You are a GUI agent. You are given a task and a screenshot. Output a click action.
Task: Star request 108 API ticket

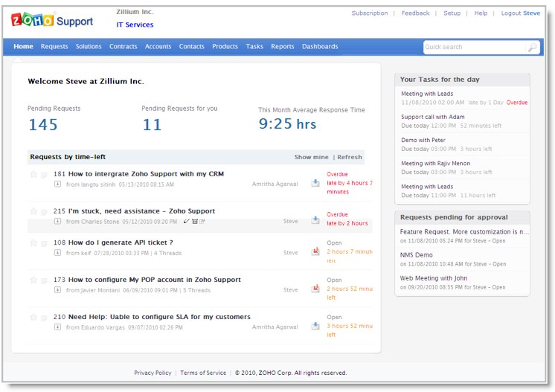click(33, 242)
